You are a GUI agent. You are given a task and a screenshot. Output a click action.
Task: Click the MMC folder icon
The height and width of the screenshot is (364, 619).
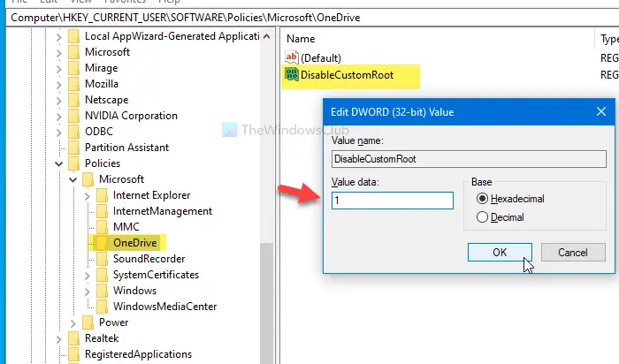(x=102, y=227)
